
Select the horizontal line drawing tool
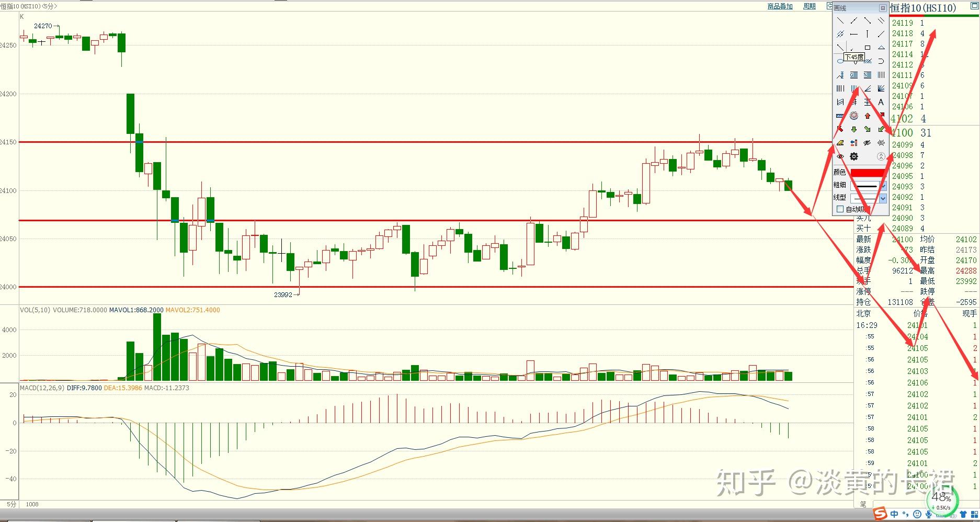(854, 34)
